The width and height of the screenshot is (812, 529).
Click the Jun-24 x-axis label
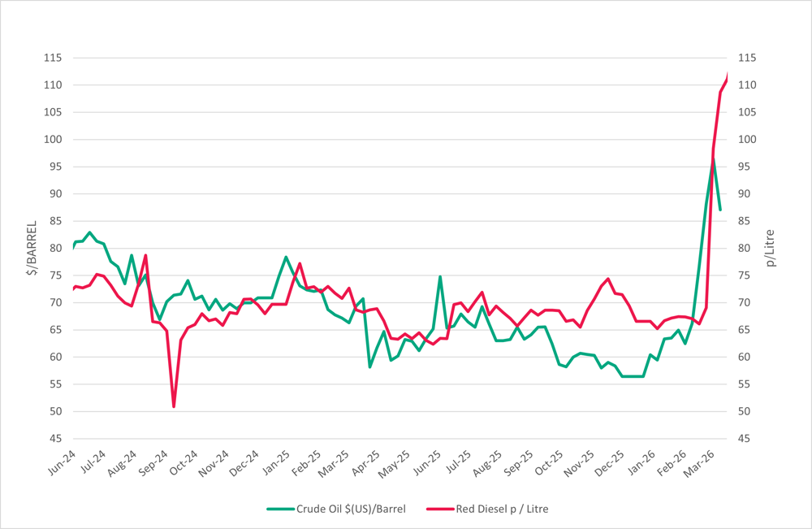tap(62, 464)
